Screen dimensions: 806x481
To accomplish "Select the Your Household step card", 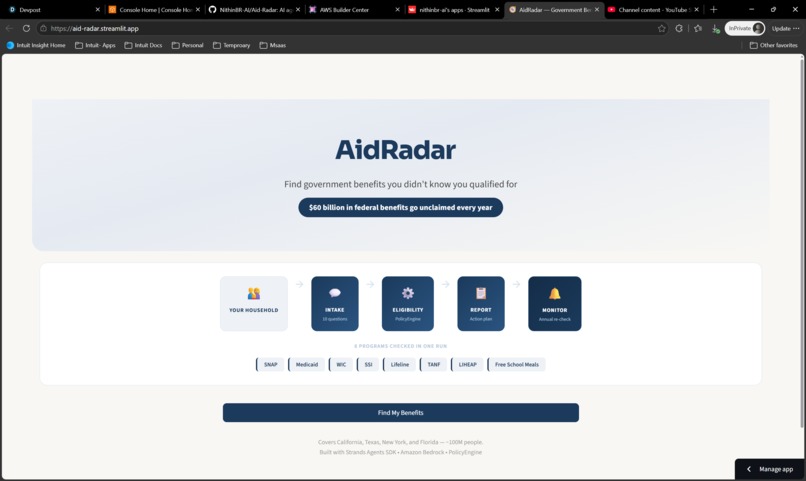I will (x=254, y=304).
